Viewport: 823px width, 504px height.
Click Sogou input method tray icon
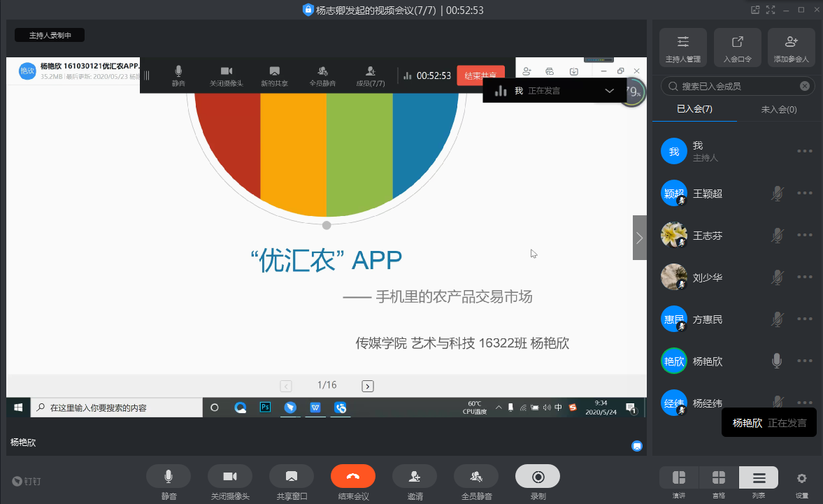573,408
